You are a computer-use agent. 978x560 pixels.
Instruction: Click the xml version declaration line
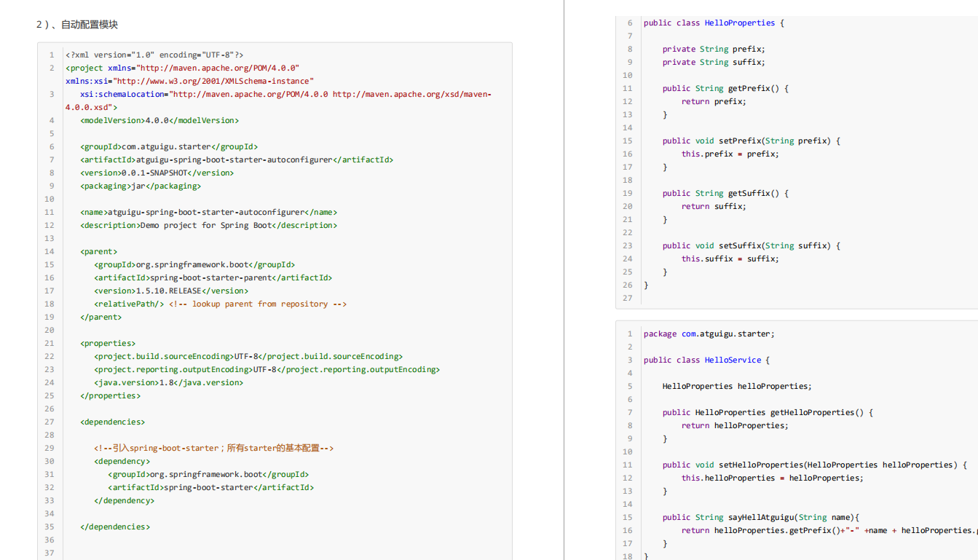pos(154,55)
